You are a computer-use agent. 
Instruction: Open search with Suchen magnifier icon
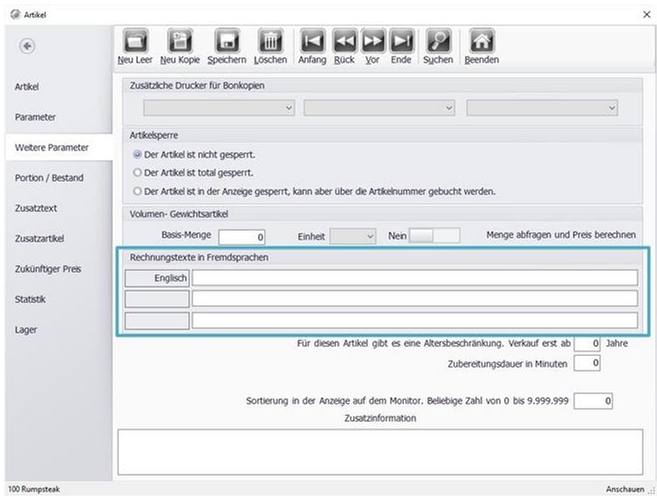(x=438, y=41)
